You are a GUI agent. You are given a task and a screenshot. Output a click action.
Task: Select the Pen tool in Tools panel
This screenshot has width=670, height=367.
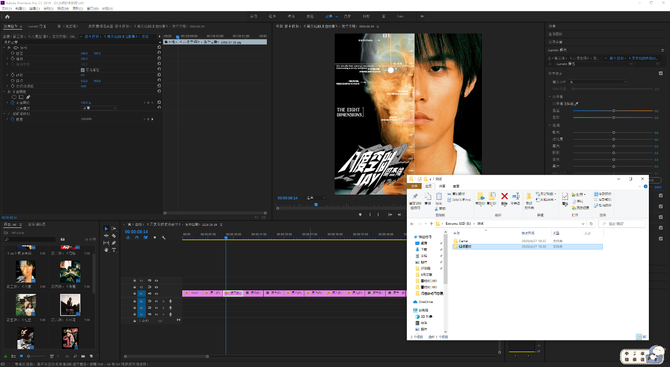(x=114, y=243)
